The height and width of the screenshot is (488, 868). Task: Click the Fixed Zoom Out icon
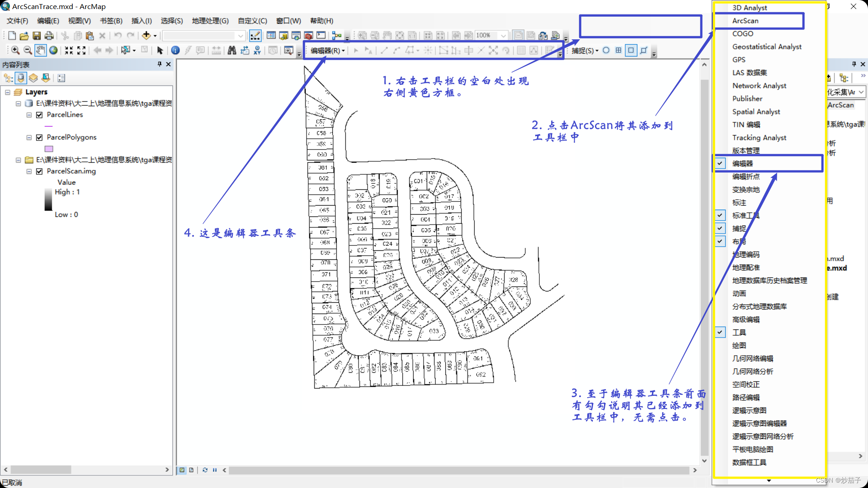pyautogui.click(x=81, y=50)
